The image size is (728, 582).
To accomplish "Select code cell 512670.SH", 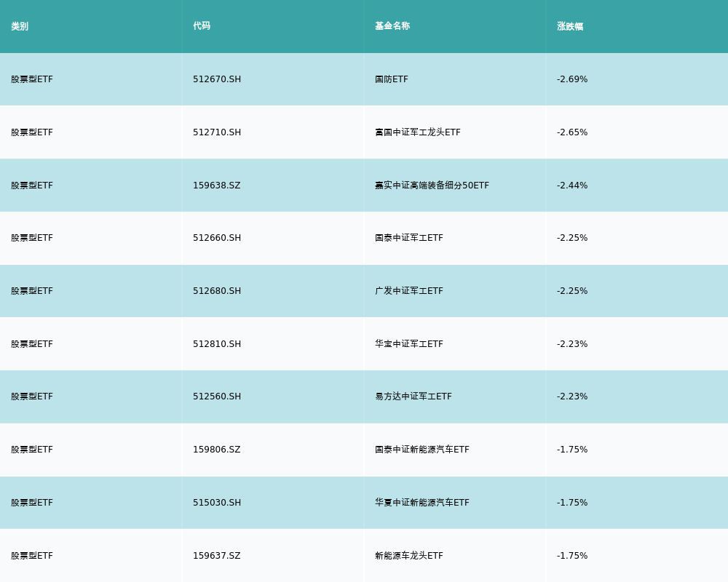I will click(217, 79).
